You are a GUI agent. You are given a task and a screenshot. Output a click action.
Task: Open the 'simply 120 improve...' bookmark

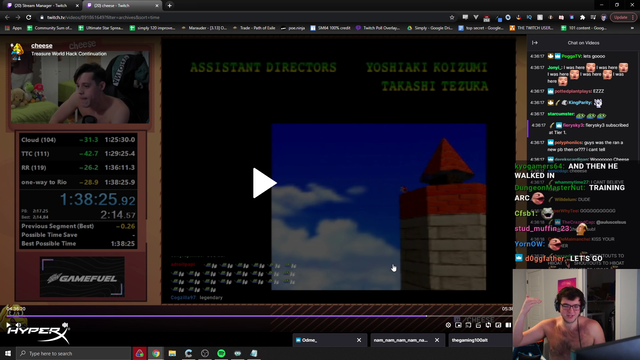click(152, 28)
